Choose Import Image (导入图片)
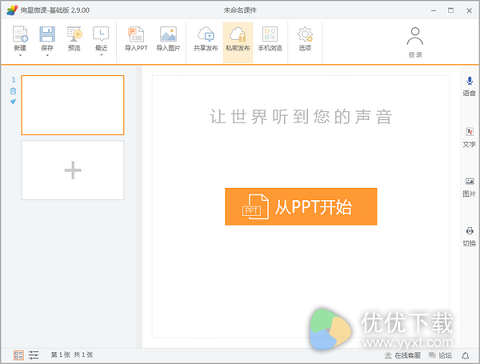This screenshot has width=480, height=364. click(x=168, y=39)
